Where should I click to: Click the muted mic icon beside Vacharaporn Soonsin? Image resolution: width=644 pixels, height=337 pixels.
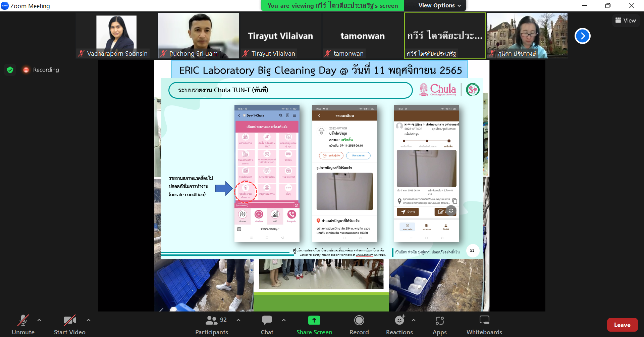(81, 53)
